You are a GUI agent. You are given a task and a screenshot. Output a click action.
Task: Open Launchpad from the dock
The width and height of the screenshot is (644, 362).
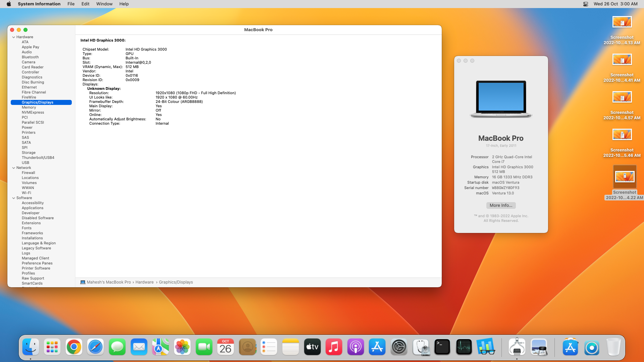[52, 347]
